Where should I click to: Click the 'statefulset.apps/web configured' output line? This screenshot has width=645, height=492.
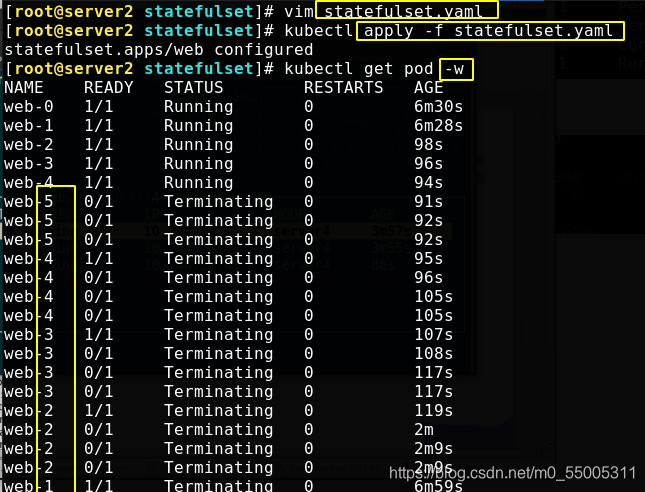click(x=159, y=50)
